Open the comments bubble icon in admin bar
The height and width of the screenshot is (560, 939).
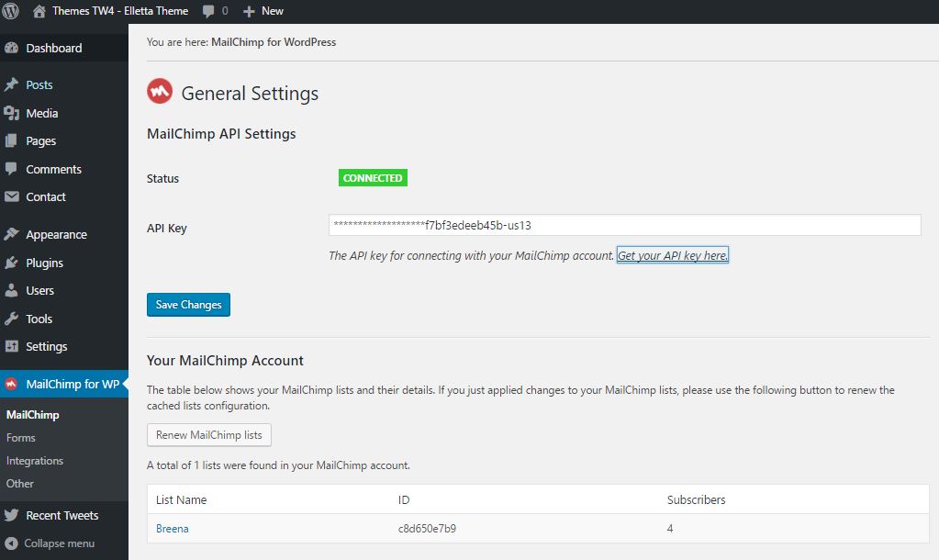(208, 11)
